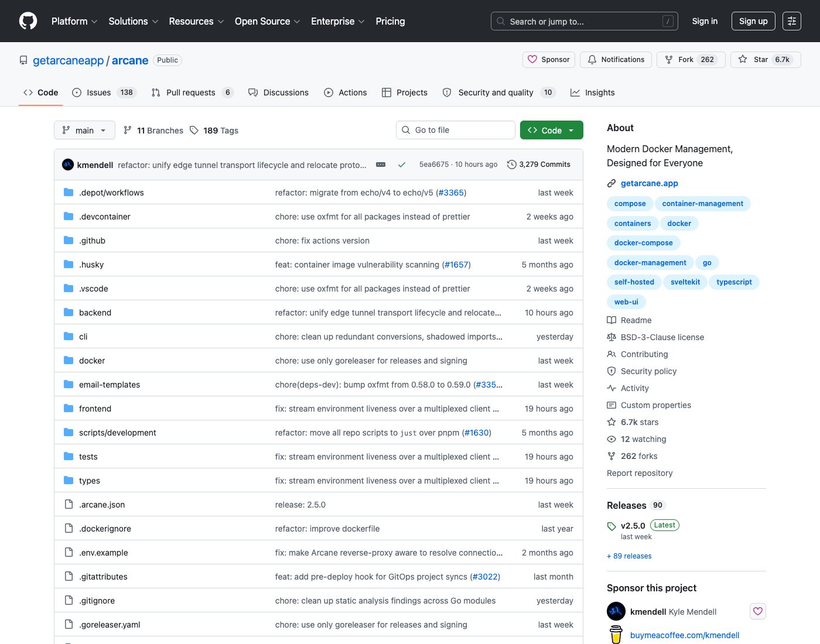
Task: Click the Buy Me a Coffee cup icon
Action: [616, 635]
